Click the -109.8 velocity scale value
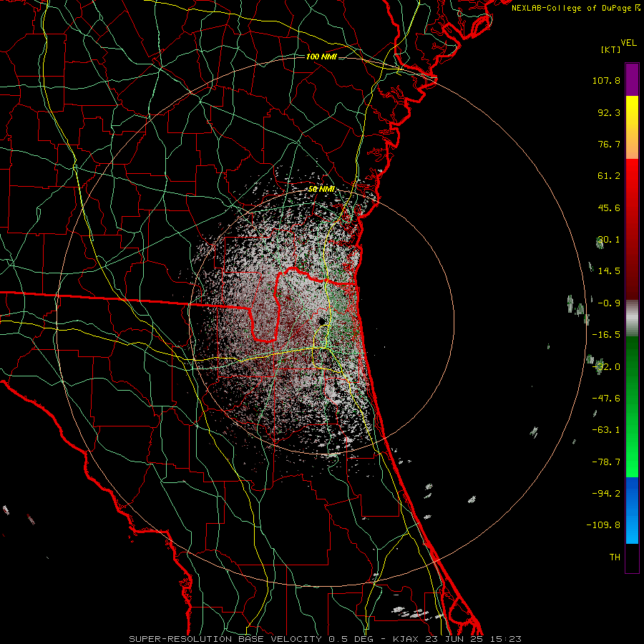 [603, 525]
